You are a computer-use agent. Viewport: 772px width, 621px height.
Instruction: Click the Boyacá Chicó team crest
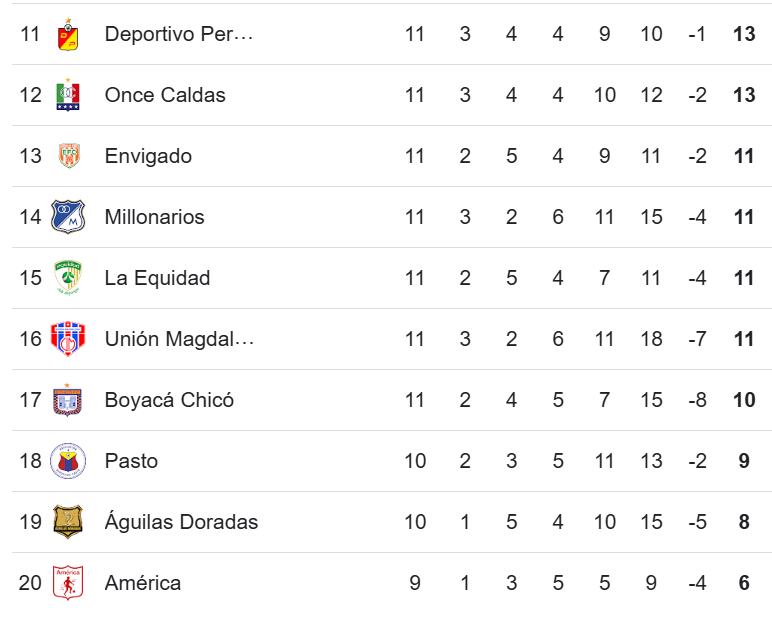pos(68,400)
